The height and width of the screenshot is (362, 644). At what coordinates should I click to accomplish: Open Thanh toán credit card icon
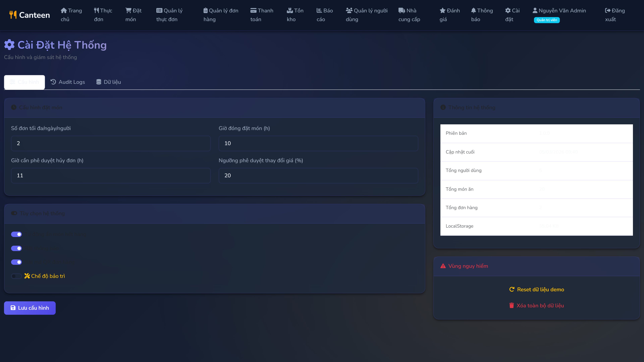(254, 11)
